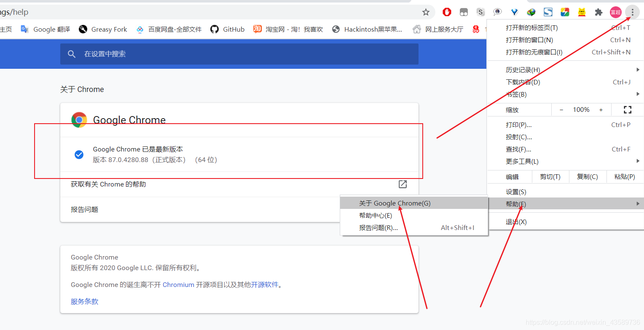The width and height of the screenshot is (644, 330).
Task: Open the 淘宝网 bookmark
Action: pos(288,29)
